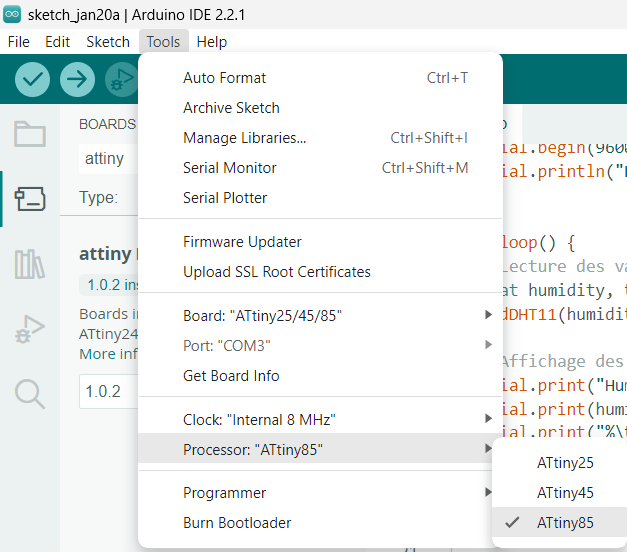This screenshot has height=552, width=627.
Task: Open the Boards Manager sidebar icon
Action: 30,199
